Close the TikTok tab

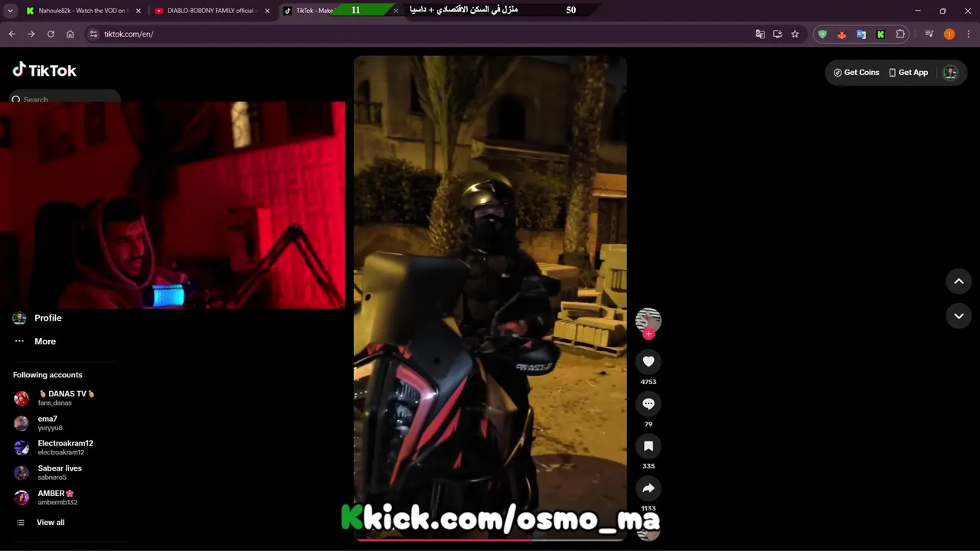396,11
